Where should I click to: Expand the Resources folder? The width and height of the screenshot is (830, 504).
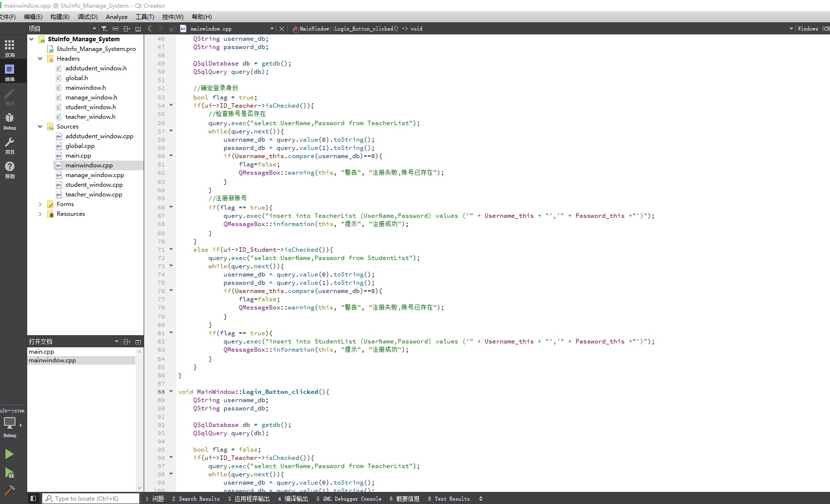click(40, 214)
